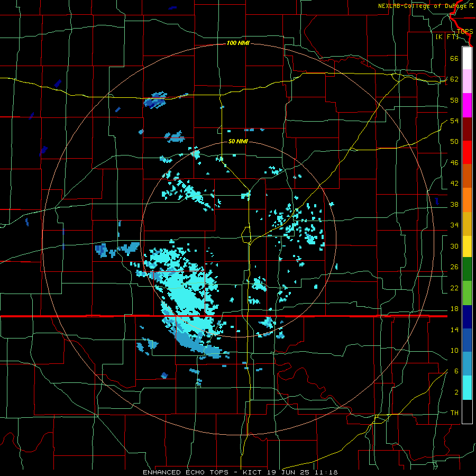Click the legend value "46"
The image size is (476, 476).
454,163
